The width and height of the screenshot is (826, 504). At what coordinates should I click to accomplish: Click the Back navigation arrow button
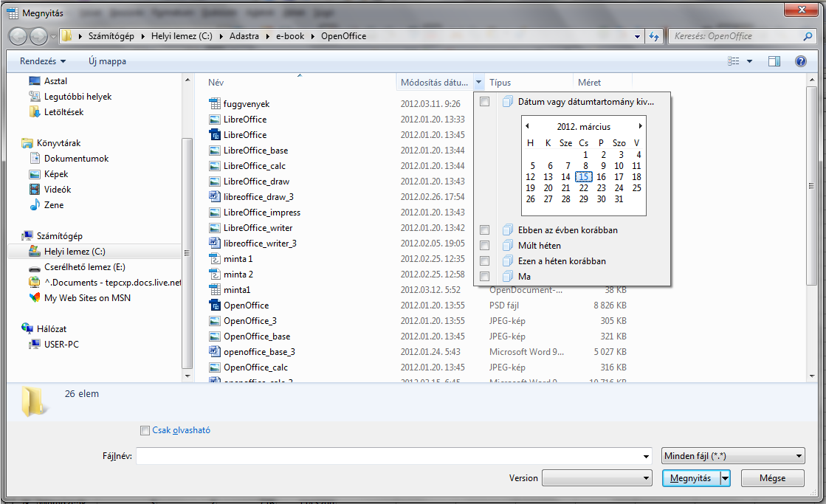[x=18, y=36]
